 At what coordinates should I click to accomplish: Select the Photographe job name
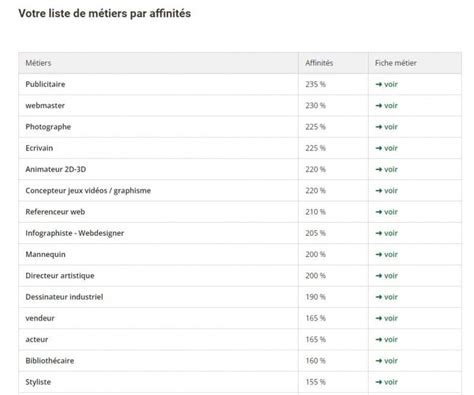48,127
